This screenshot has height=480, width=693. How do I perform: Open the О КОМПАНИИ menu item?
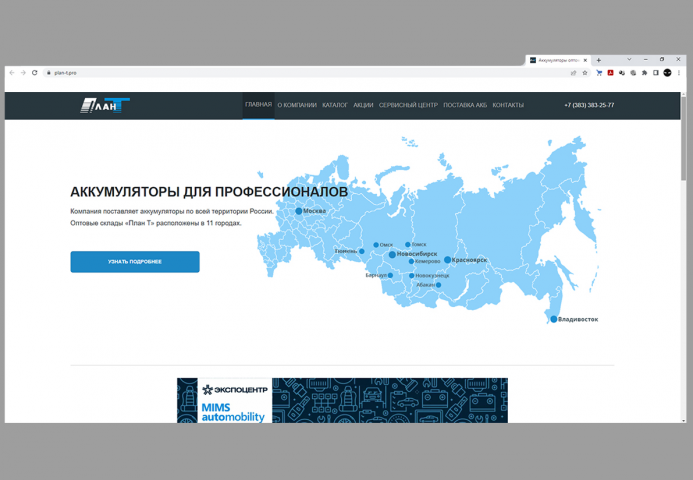(297, 105)
